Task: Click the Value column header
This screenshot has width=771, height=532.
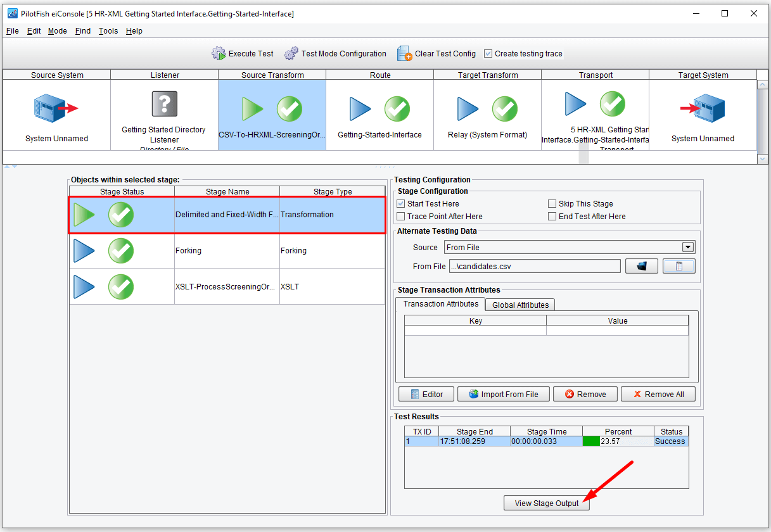Action: pos(618,320)
